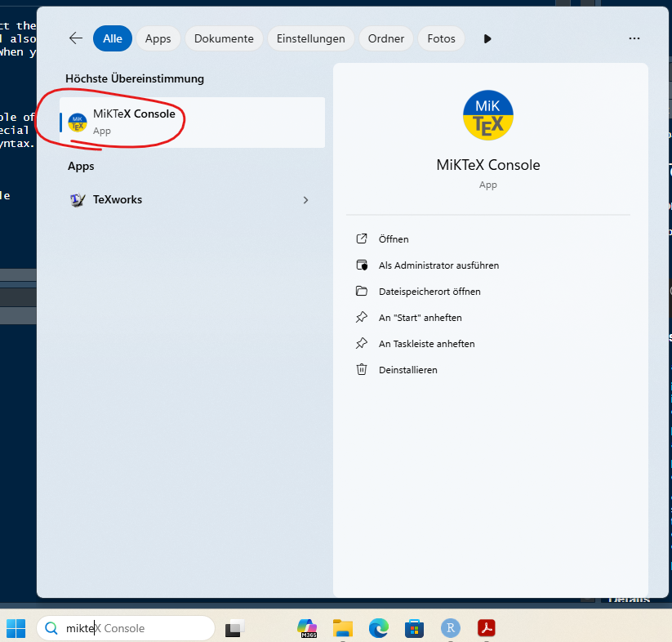Open Adobe Acrobat from the taskbar
The height and width of the screenshot is (642, 672).
click(x=487, y=628)
